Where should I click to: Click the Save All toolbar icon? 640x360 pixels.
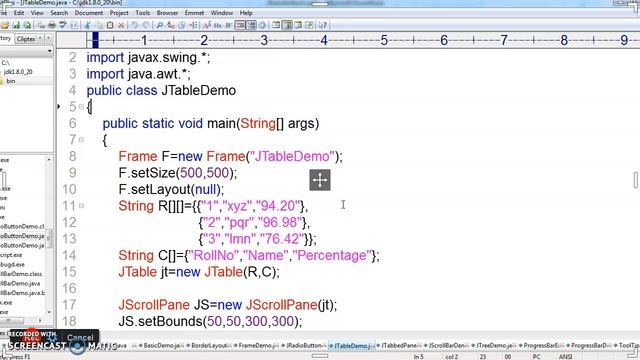click(27, 25)
